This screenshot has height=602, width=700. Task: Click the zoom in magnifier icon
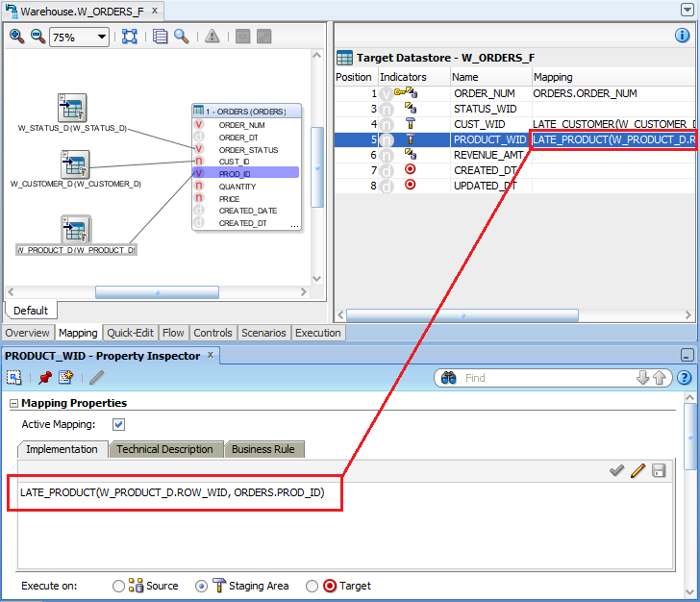(x=17, y=37)
